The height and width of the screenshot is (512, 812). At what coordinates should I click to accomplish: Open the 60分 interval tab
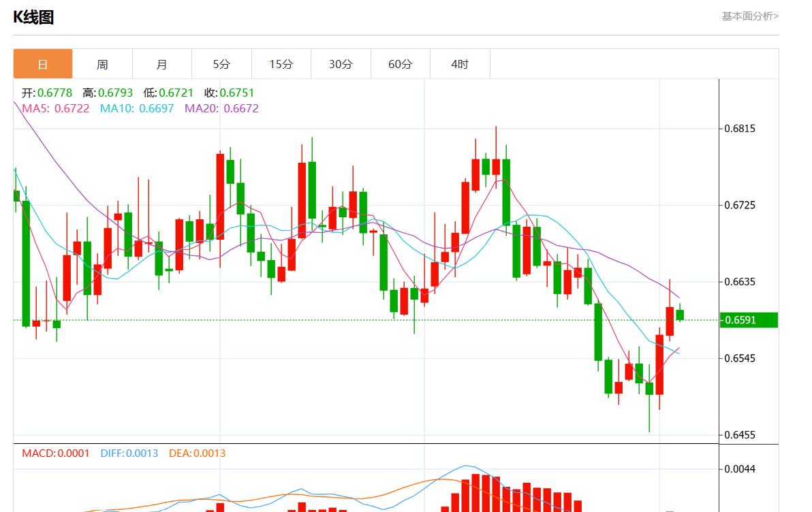tap(401, 64)
